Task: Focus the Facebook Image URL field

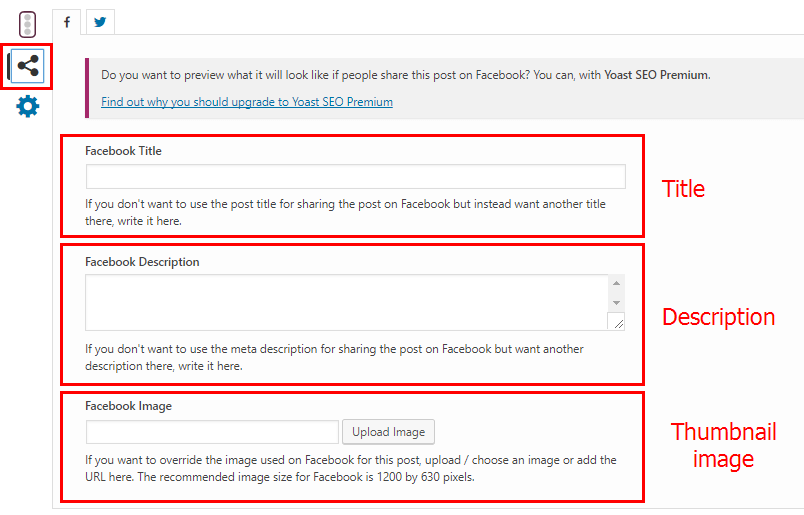Action: click(x=212, y=432)
